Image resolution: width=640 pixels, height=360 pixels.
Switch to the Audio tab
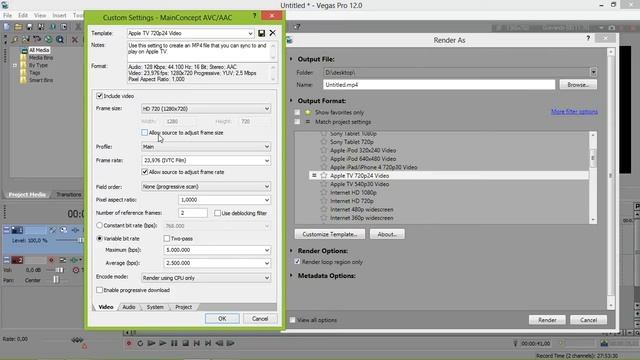129,307
